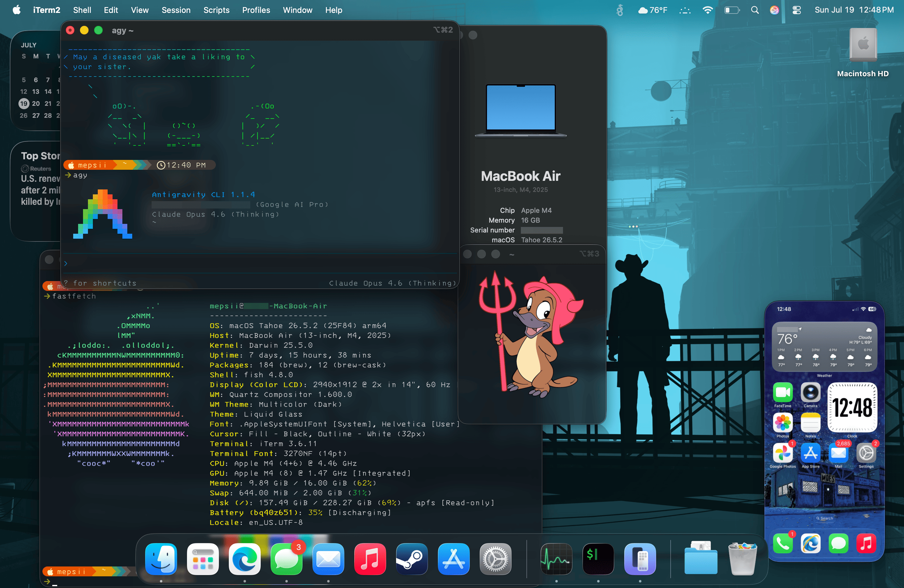
Task: Open the Downloads folder stack in the Dock
Action: coord(701,558)
